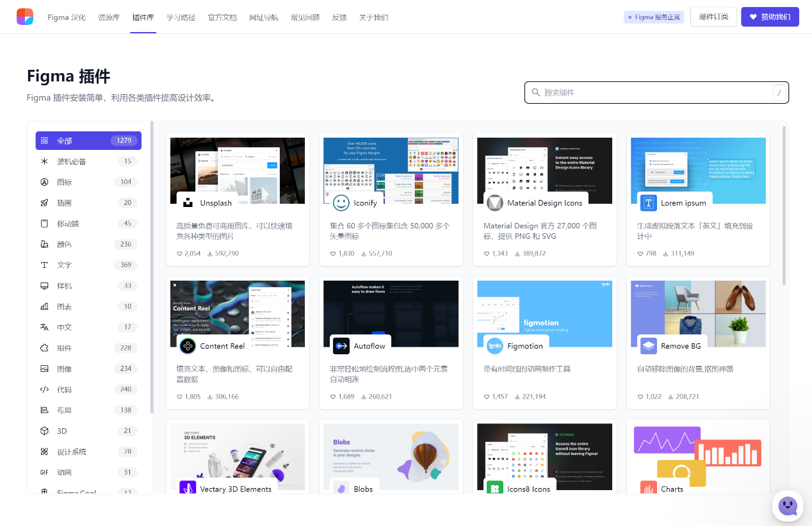Open the Remove BG preview thumbnail
This screenshot has width=812, height=526.
click(x=699, y=314)
